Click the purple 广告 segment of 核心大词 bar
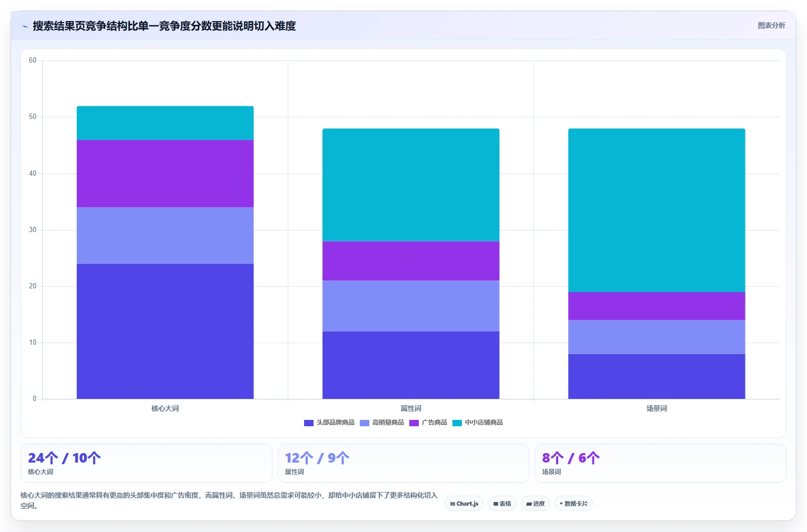The height and width of the screenshot is (532, 807). pyautogui.click(x=165, y=174)
